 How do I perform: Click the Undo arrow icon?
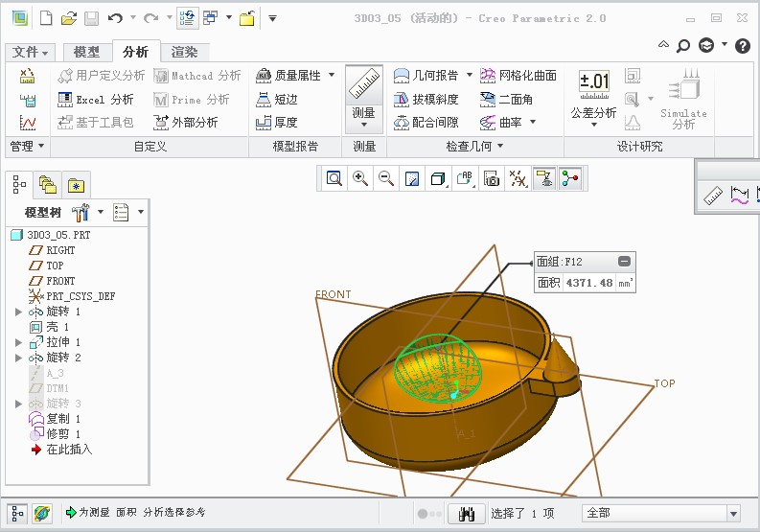tap(115, 18)
